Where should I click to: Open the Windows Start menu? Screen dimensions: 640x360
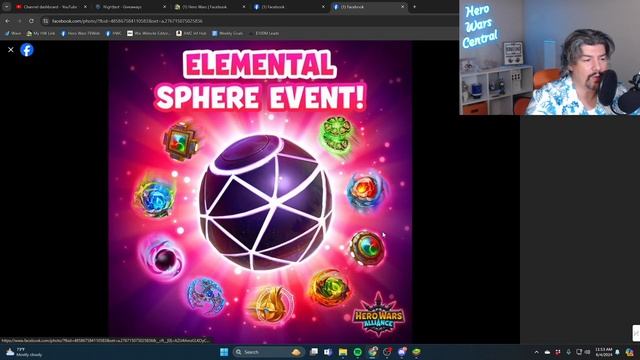[224, 352]
